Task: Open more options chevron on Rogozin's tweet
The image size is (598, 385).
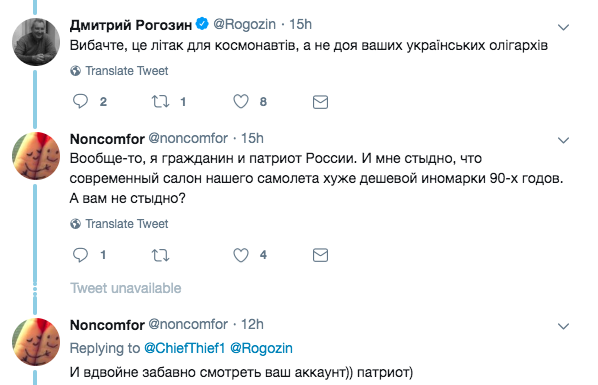Action: pos(563,27)
